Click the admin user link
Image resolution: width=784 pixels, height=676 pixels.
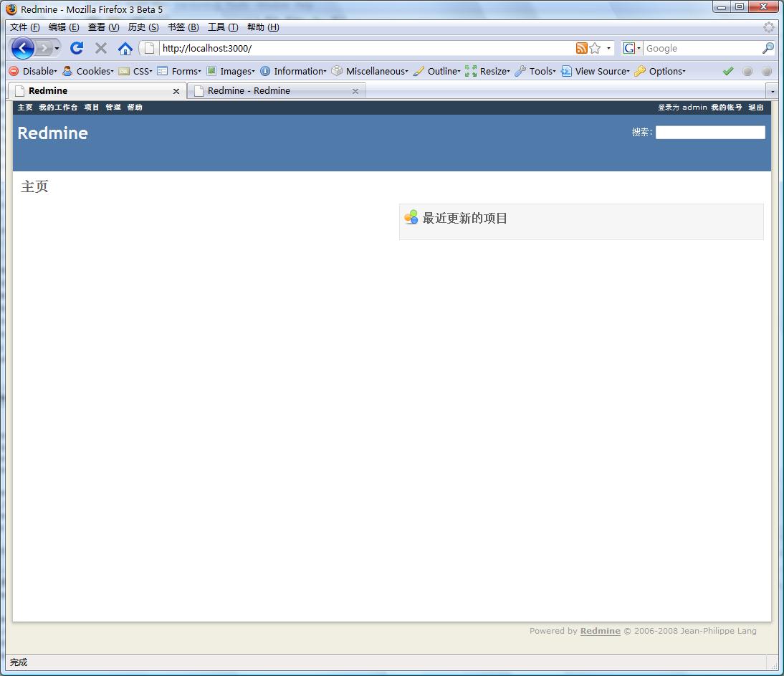(694, 107)
